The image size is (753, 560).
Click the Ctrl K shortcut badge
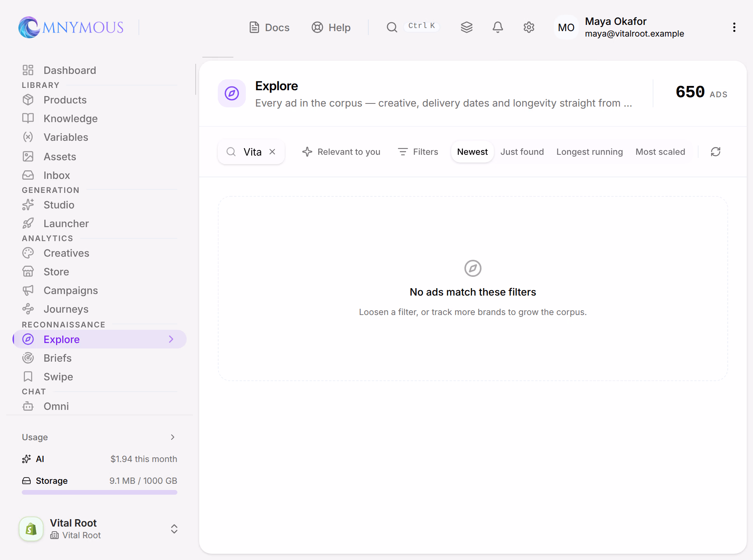tap(422, 26)
